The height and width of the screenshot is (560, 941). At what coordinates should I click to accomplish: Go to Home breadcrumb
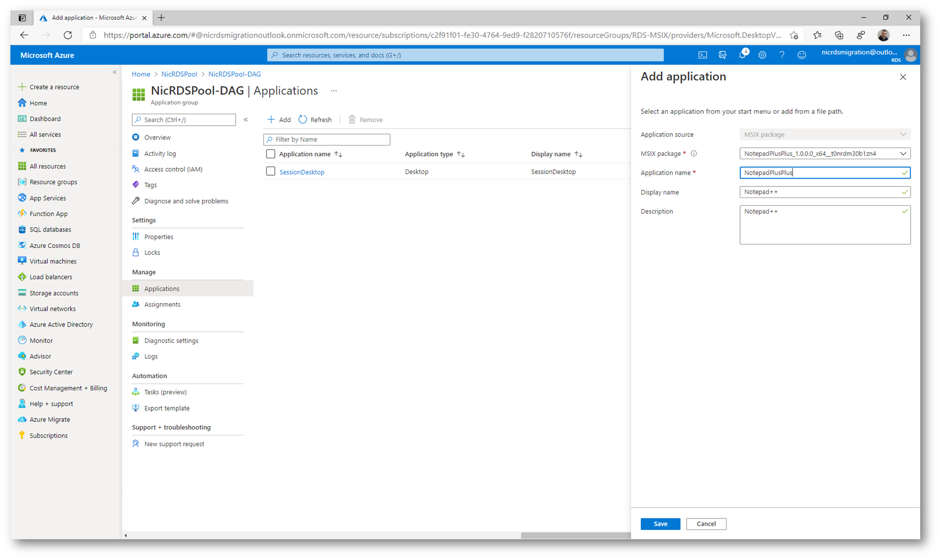click(x=141, y=74)
